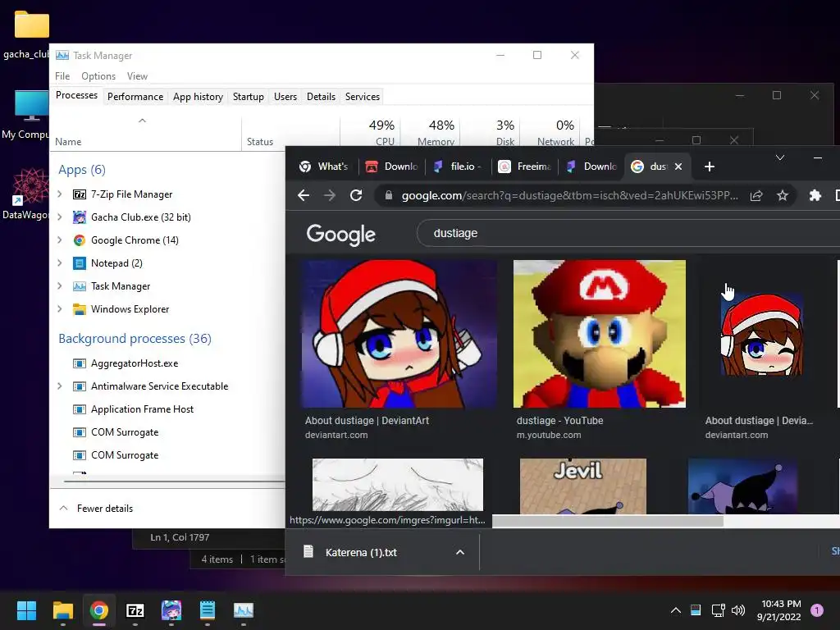Switch to the Users tab
This screenshot has width=840, height=630.
click(285, 97)
